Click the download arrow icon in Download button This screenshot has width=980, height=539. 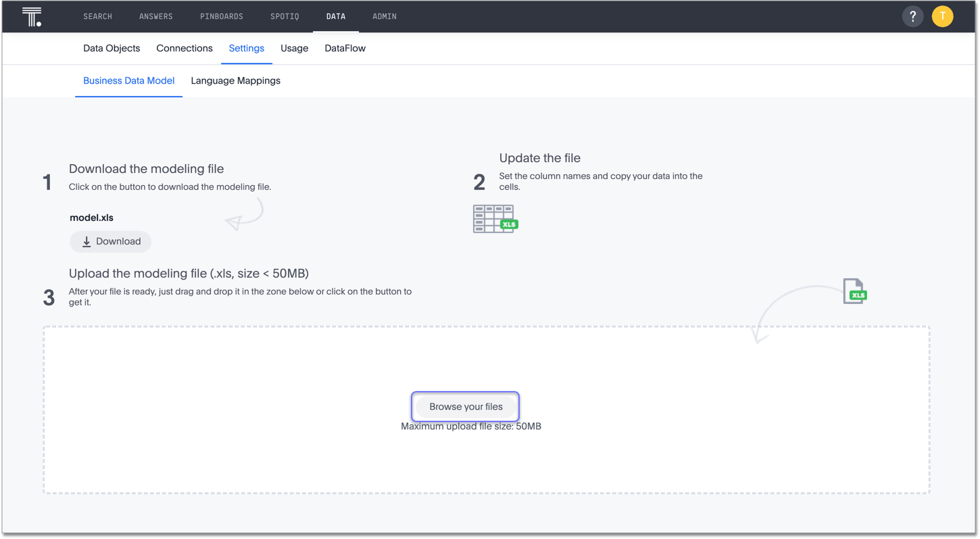pos(87,242)
